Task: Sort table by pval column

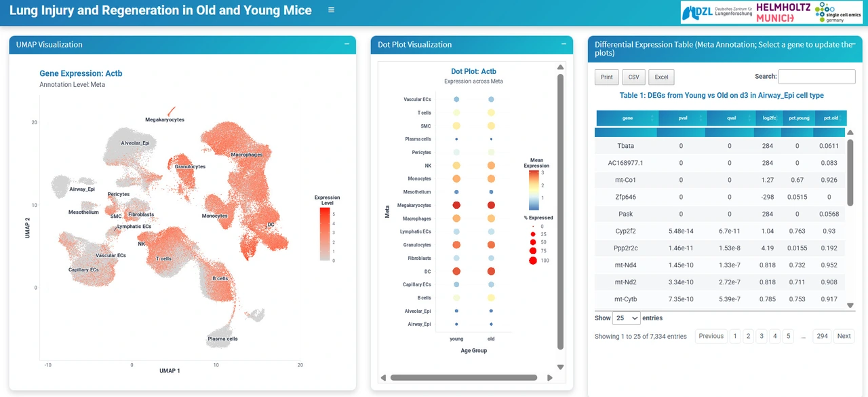Action: click(682, 118)
